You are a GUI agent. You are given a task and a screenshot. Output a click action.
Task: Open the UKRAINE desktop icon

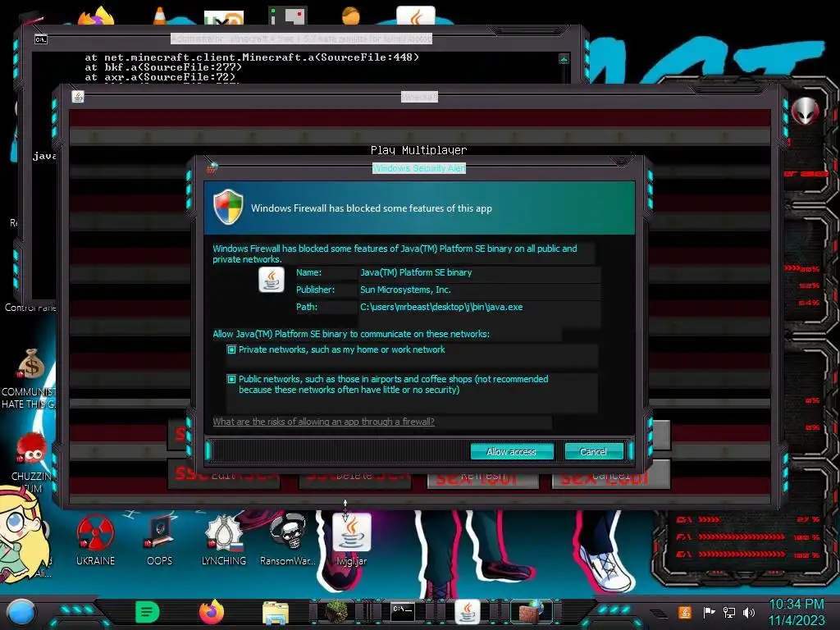tap(95, 540)
